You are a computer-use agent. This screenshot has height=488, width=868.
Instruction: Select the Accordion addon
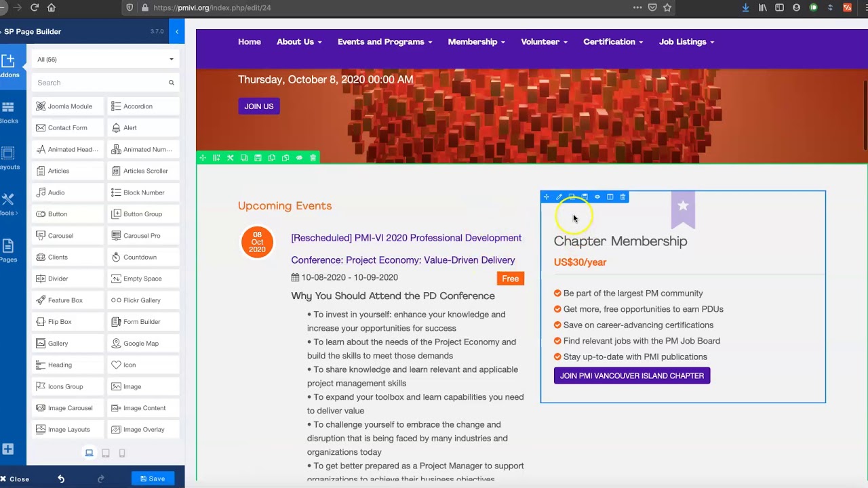[x=143, y=106]
